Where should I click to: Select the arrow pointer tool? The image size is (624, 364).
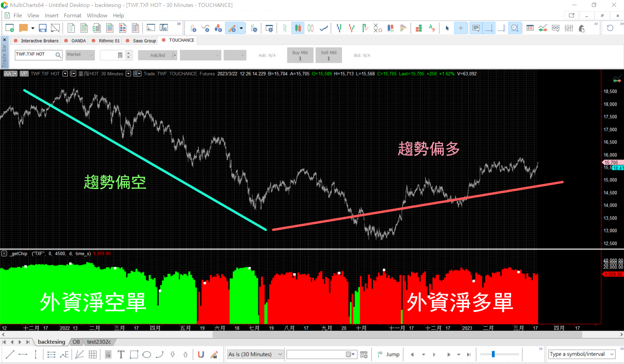pyautogui.click(x=447, y=28)
